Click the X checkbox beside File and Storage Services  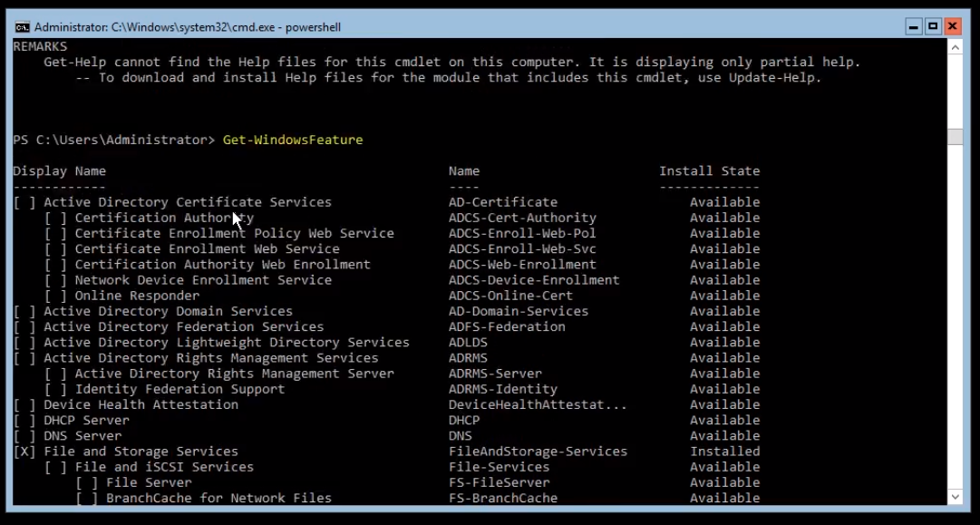click(24, 452)
